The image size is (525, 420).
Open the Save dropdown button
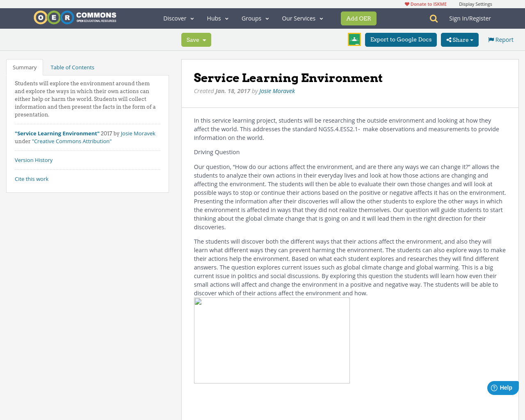click(196, 40)
